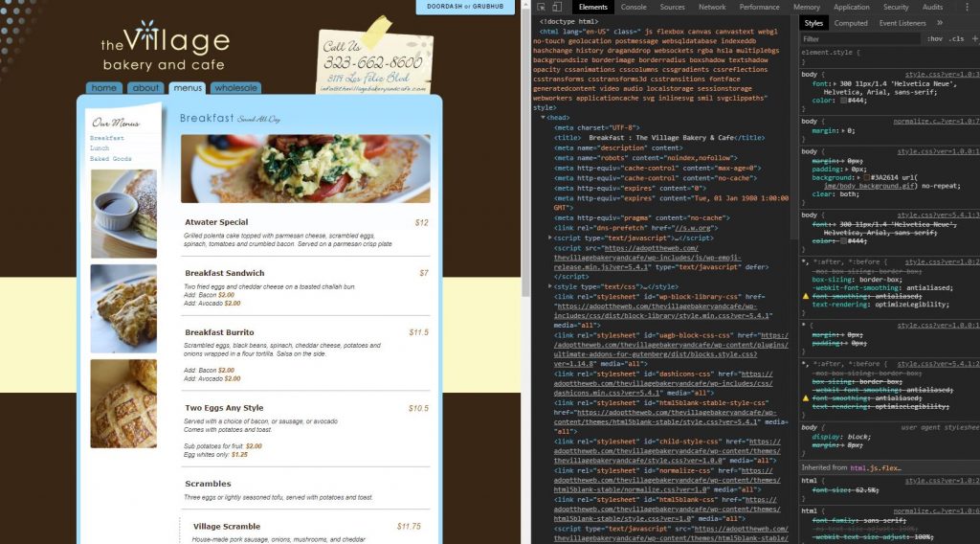This screenshot has height=544, width=980.
Task: Switch to the Console tab
Action: coord(634,7)
